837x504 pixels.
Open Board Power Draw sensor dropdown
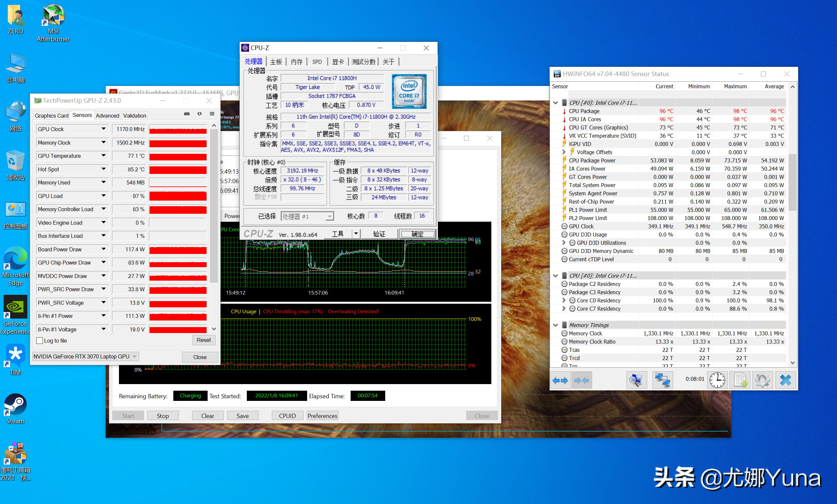[103, 249]
